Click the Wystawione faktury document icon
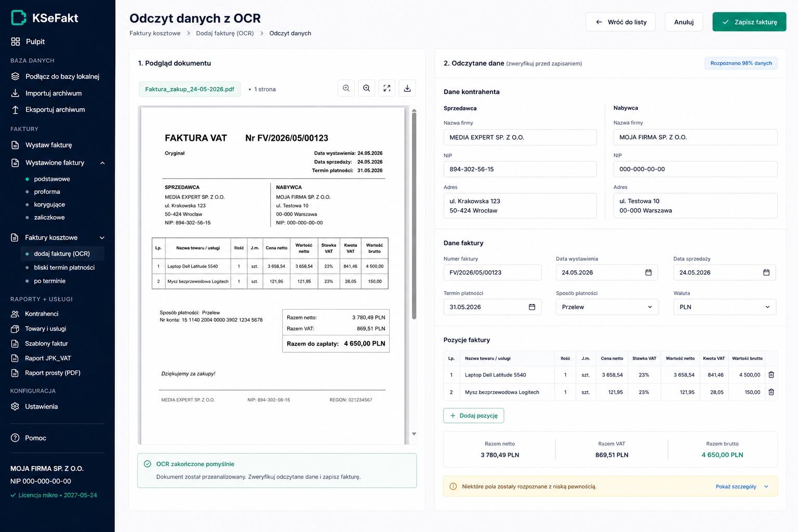The height and width of the screenshot is (532, 798). 15,163
